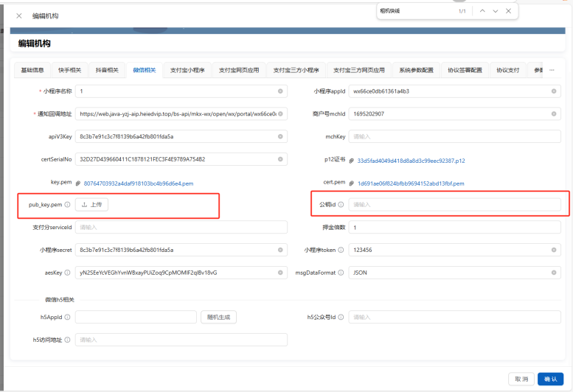Focus the 支付分serviceId input field
This screenshot has height=392, width=573.
pos(181,228)
